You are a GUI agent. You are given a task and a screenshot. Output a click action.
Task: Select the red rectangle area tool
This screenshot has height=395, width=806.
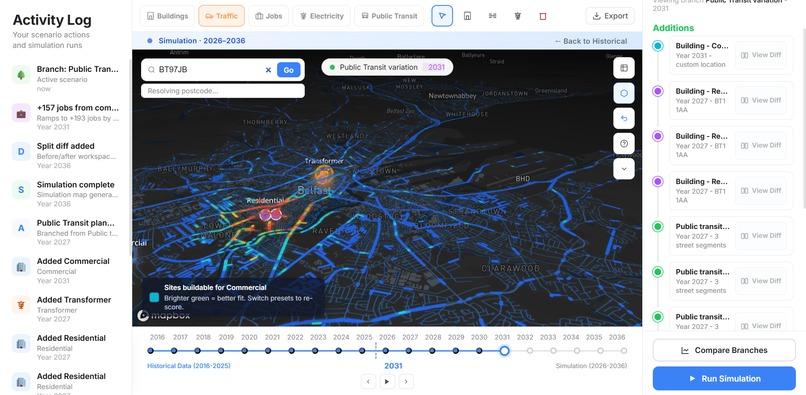coord(543,16)
